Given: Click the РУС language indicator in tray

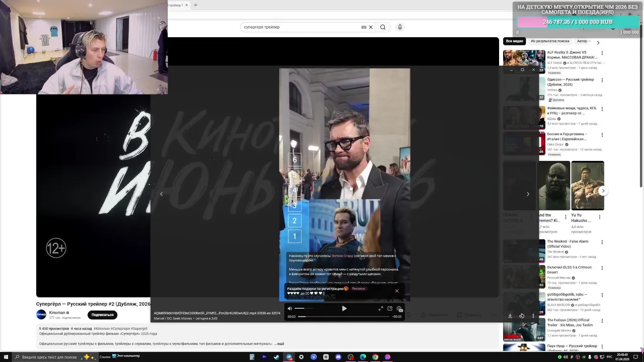Looking at the screenshot, I should point(609,357).
